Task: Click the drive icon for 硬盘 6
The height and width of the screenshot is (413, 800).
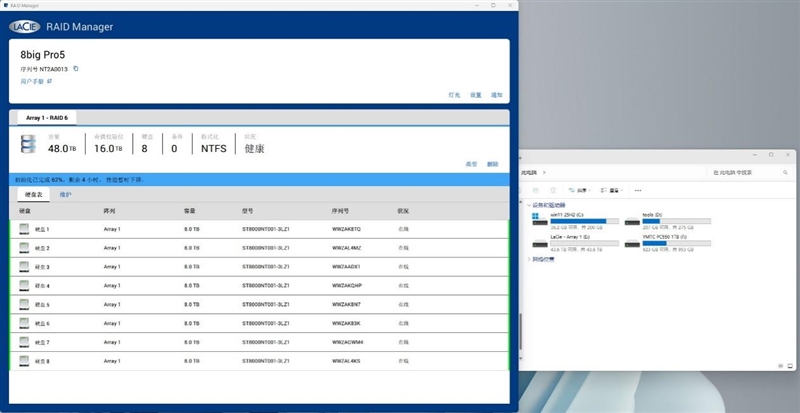Action: (24, 323)
